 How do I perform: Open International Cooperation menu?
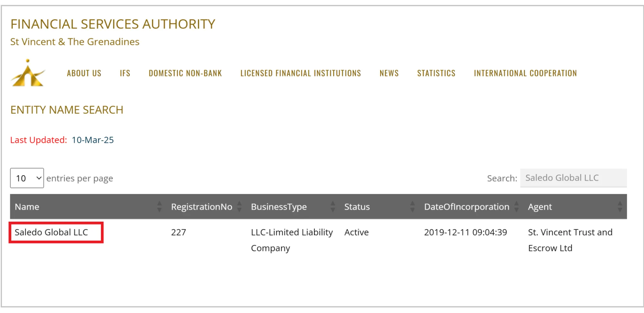pyautogui.click(x=525, y=73)
